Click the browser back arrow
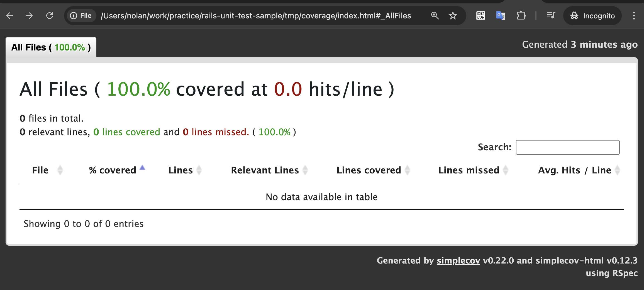This screenshot has height=290, width=644. tap(10, 16)
